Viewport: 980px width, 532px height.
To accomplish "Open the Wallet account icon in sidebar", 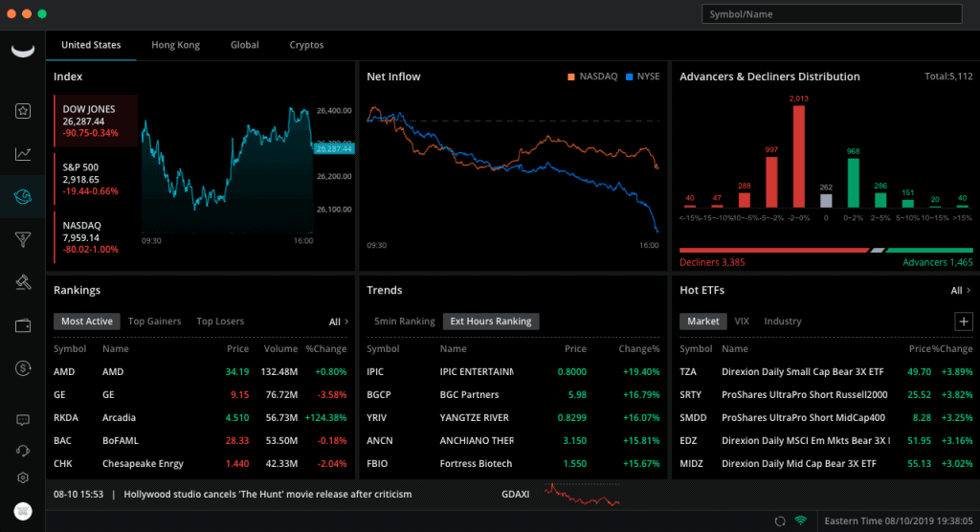I will coord(23,325).
